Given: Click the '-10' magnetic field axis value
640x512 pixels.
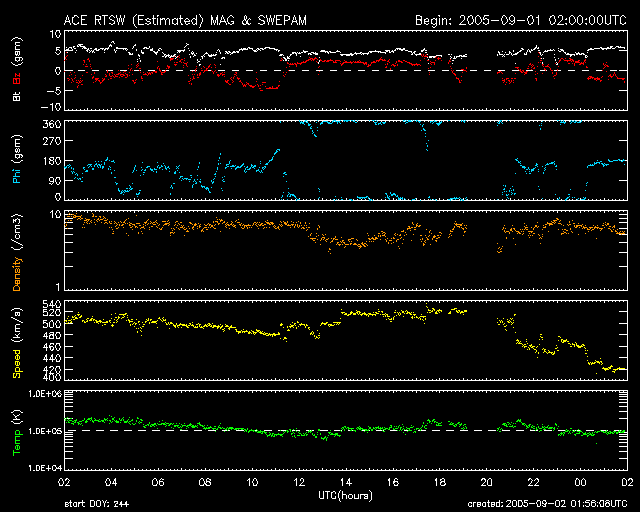Looking at the screenshot, I should [51, 107].
